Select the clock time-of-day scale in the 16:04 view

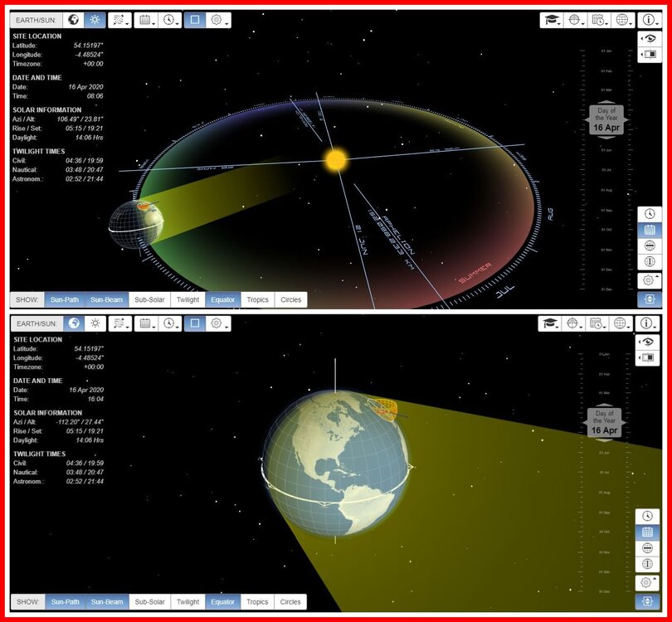(648, 516)
